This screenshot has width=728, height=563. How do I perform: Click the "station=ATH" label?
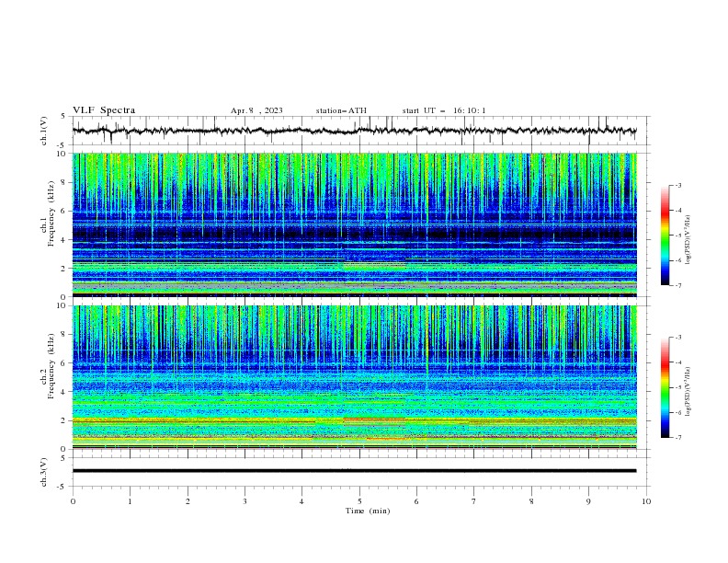[x=341, y=110]
